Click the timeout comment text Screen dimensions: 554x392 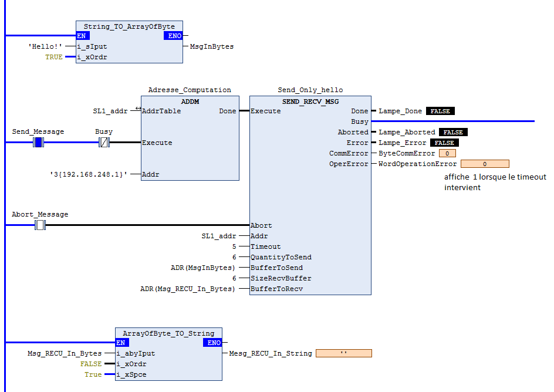pyautogui.click(x=495, y=182)
